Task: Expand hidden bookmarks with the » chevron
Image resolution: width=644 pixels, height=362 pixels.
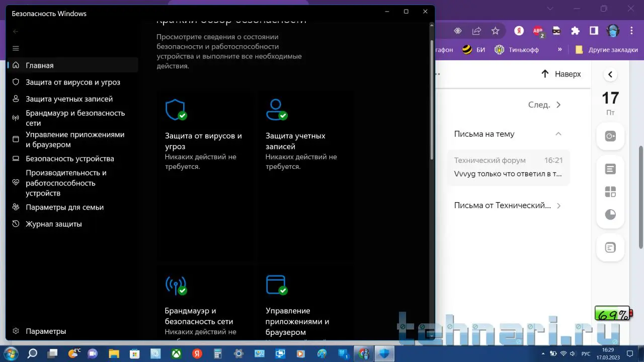Action: (x=559, y=50)
